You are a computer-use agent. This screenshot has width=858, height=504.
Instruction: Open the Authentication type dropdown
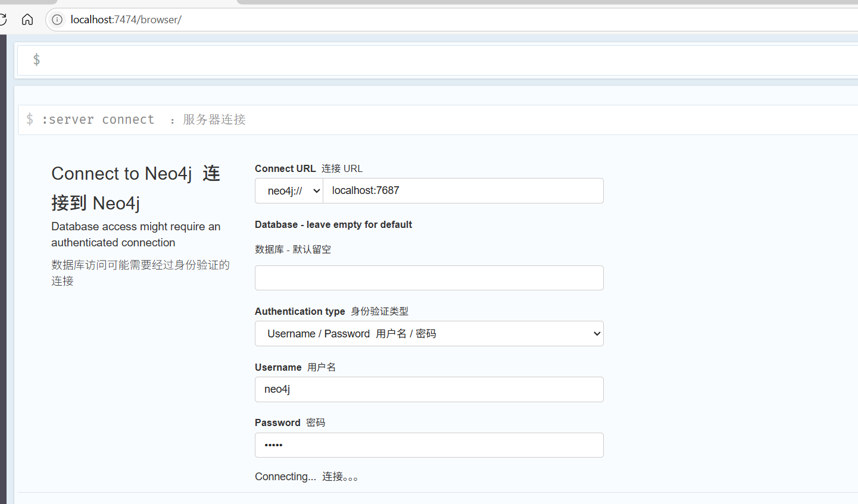click(x=429, y=334)
